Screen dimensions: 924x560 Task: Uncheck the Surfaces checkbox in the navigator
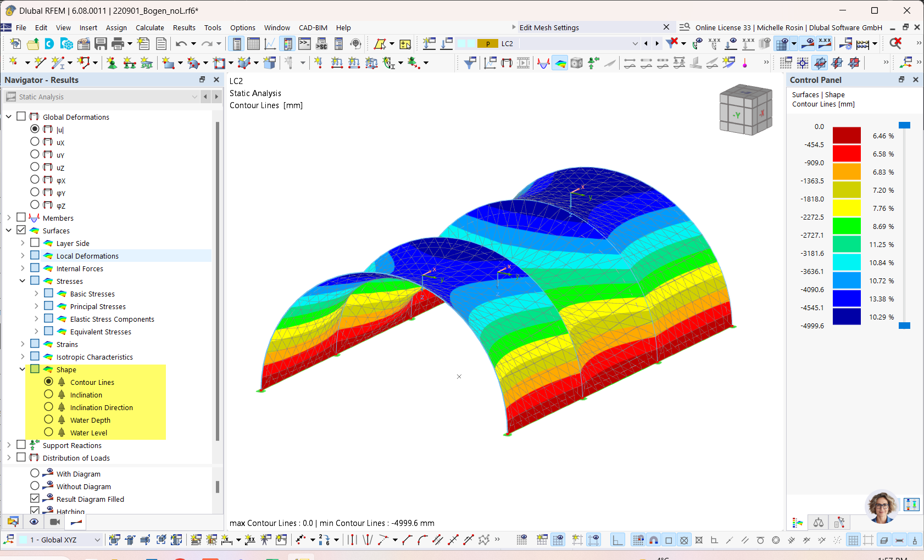(21, 230)
